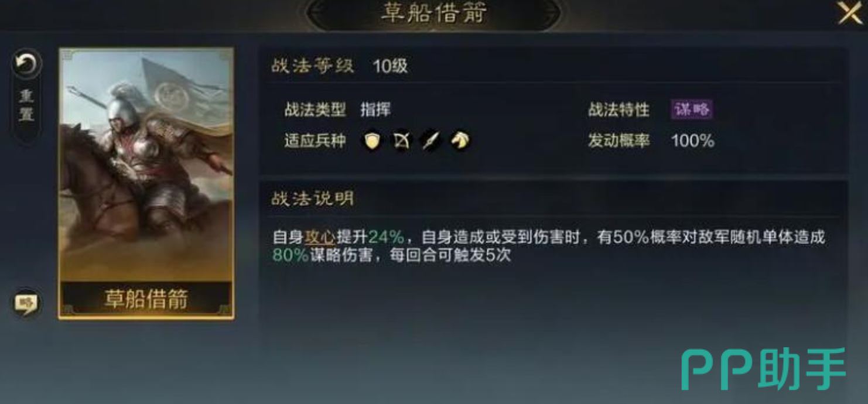Tap the shield troop type icon
Image resolution: width=868 pixels, height=404 pixels.
point(373,141)
